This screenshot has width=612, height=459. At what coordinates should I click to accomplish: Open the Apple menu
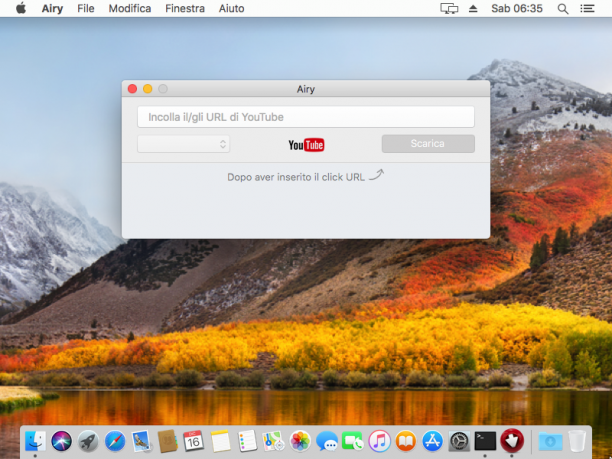(21, 8)
